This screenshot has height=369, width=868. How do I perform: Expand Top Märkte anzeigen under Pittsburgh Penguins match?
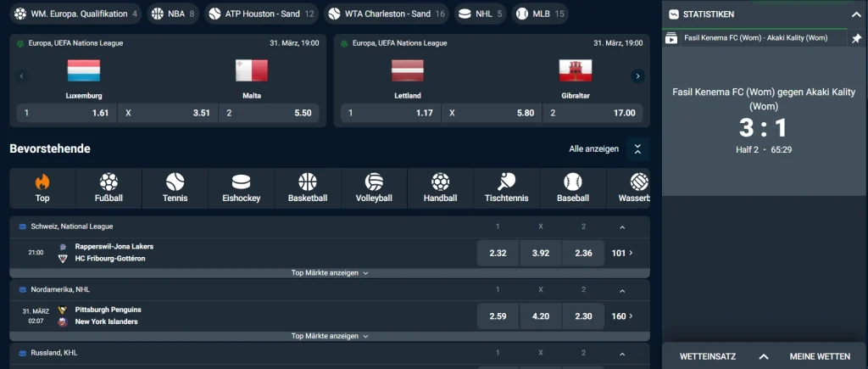click(x=330, y=336)
